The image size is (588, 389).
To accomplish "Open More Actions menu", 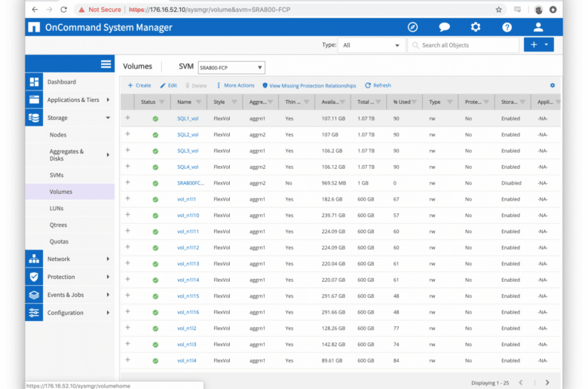I will 235,85.
